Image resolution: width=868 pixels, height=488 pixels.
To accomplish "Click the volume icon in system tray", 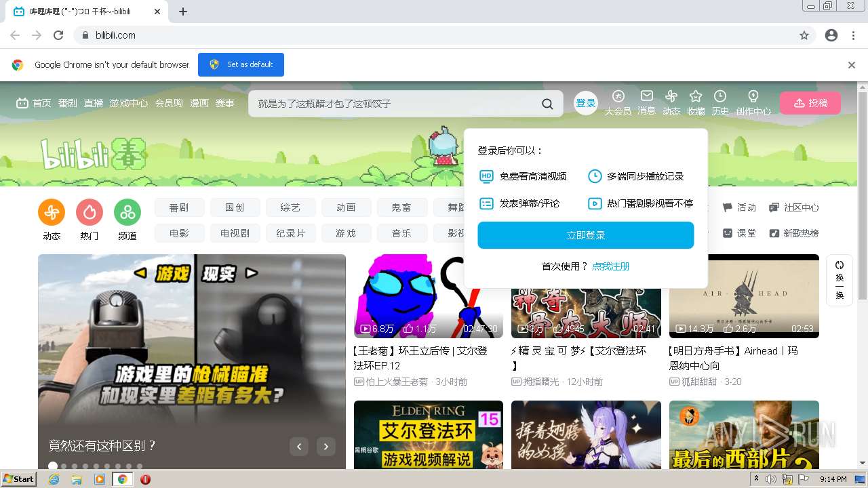I will pos(771,479).
